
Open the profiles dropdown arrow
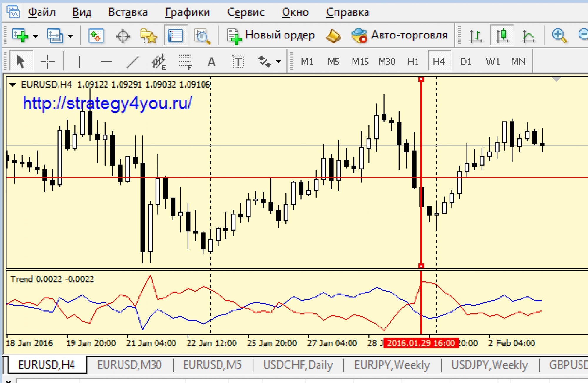[70, 36]
